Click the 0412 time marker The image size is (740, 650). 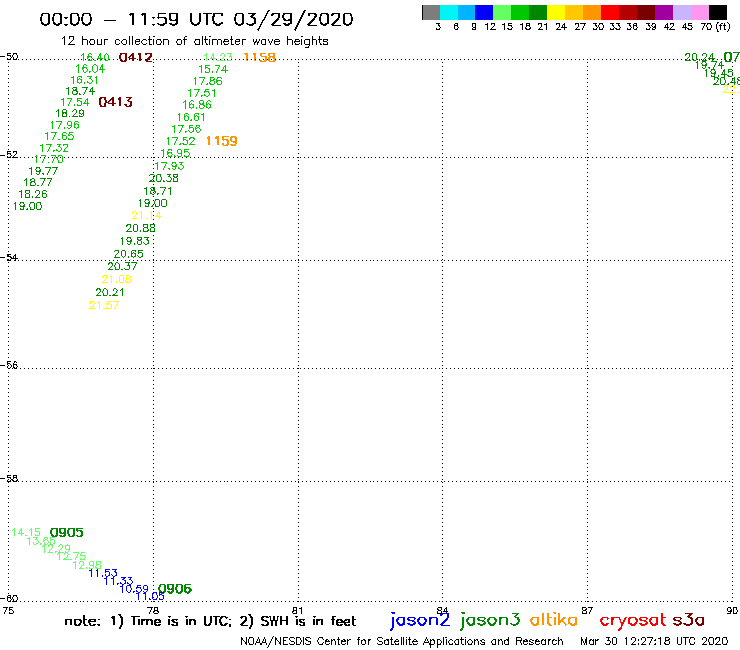click(135, 58)
